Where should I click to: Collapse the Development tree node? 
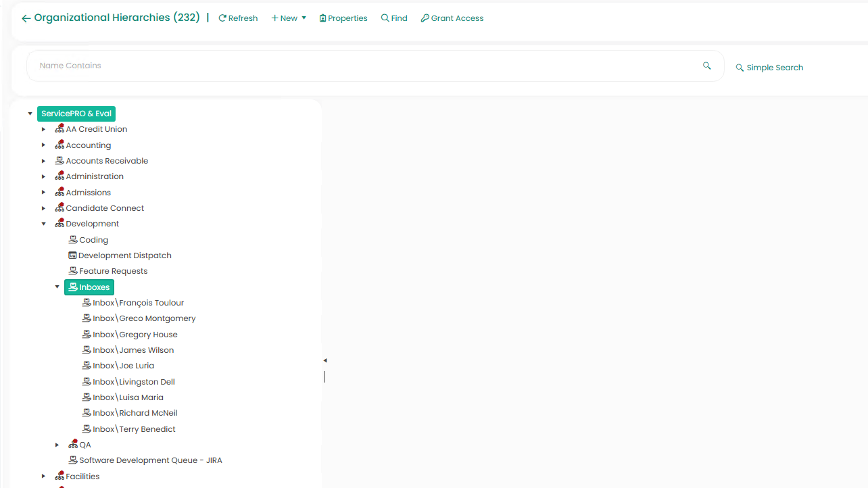[44, 224]
